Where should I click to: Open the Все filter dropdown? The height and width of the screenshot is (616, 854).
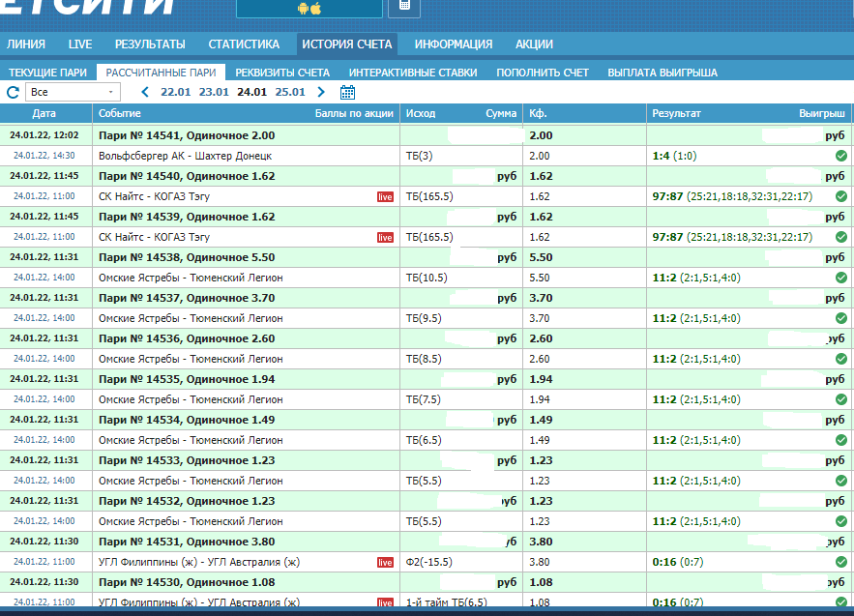72,92
